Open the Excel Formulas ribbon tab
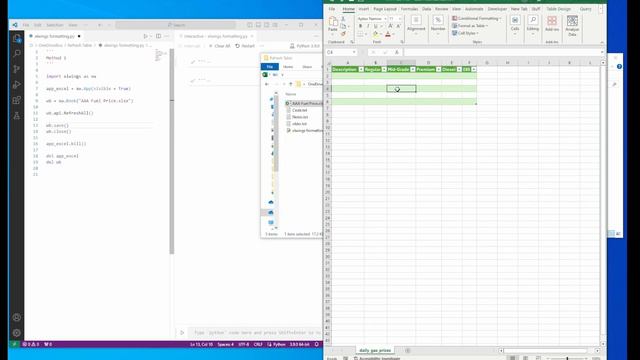Viewport: 640px width, 360px height. click(409, 9)
